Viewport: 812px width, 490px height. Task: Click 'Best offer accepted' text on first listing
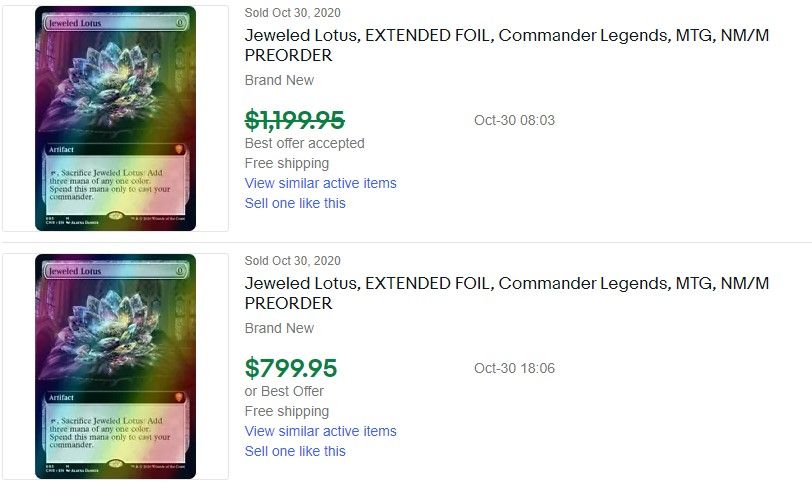[x=304, y=143]
